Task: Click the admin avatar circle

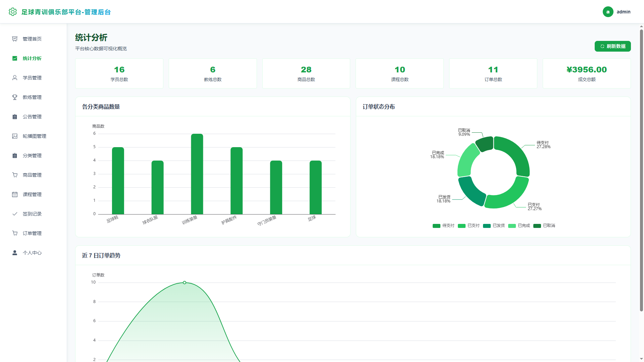Action: tap(608, 12)
